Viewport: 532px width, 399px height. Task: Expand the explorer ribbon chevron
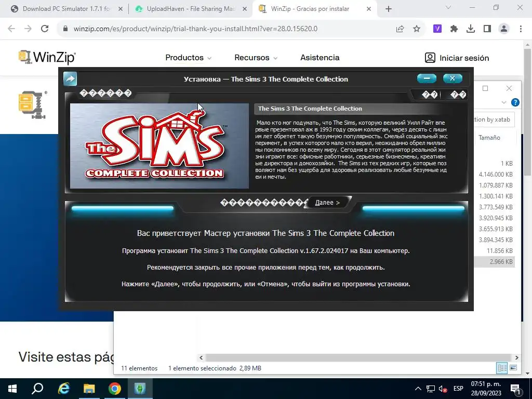[x=504, y=102]
